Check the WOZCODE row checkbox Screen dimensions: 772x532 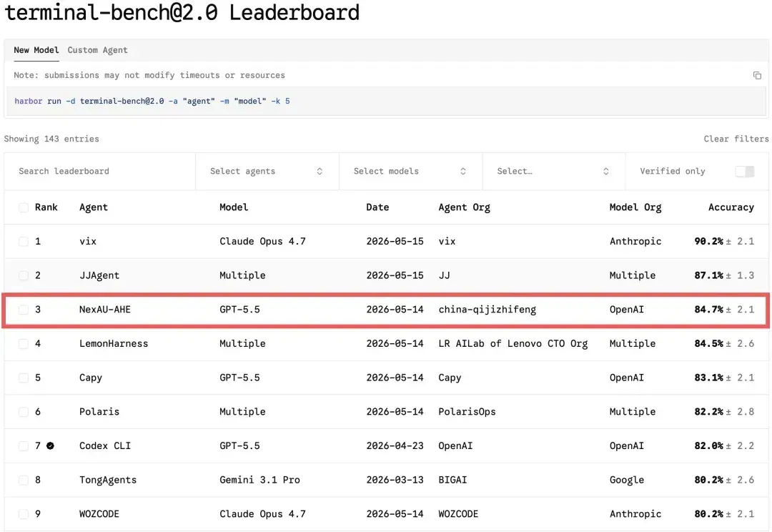pos(24,514)
